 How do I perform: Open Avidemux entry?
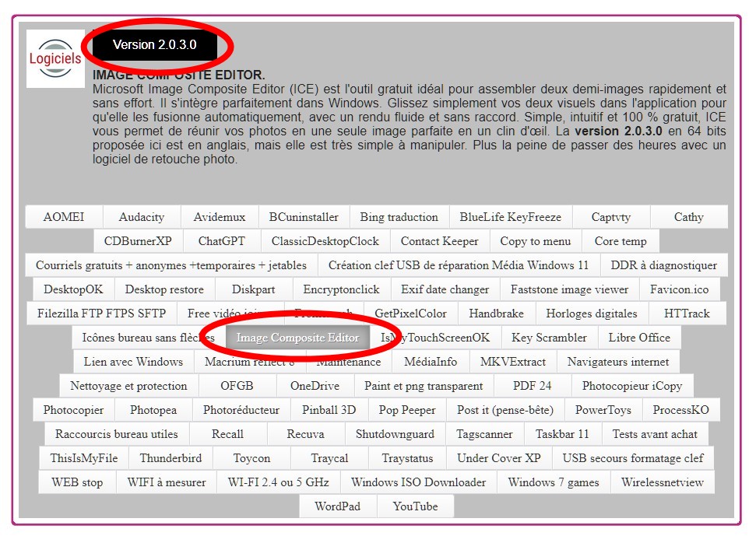tap(220, 217)
